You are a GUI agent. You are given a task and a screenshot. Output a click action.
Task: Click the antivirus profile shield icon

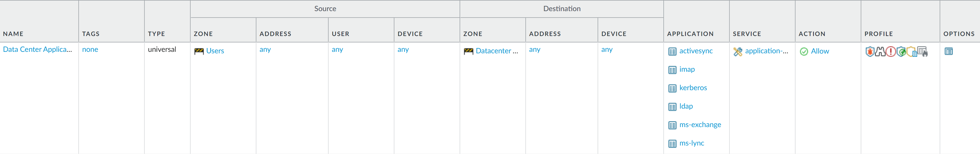pos(870,52)
